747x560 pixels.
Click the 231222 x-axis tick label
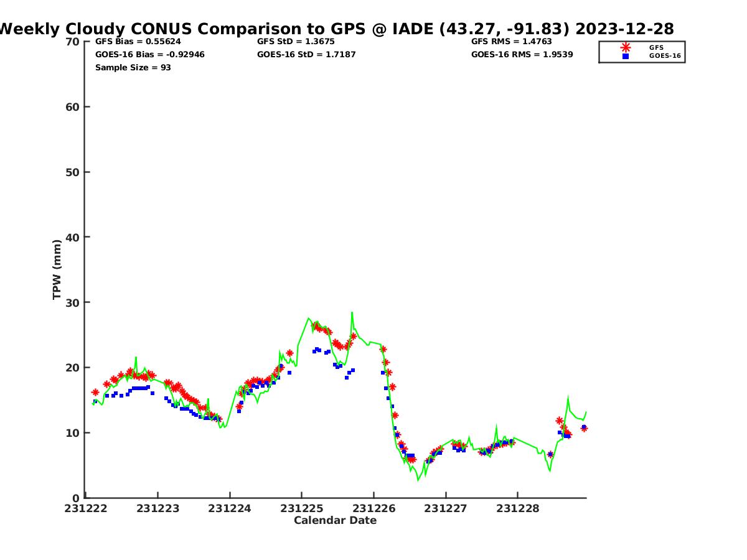pos(87,508)
